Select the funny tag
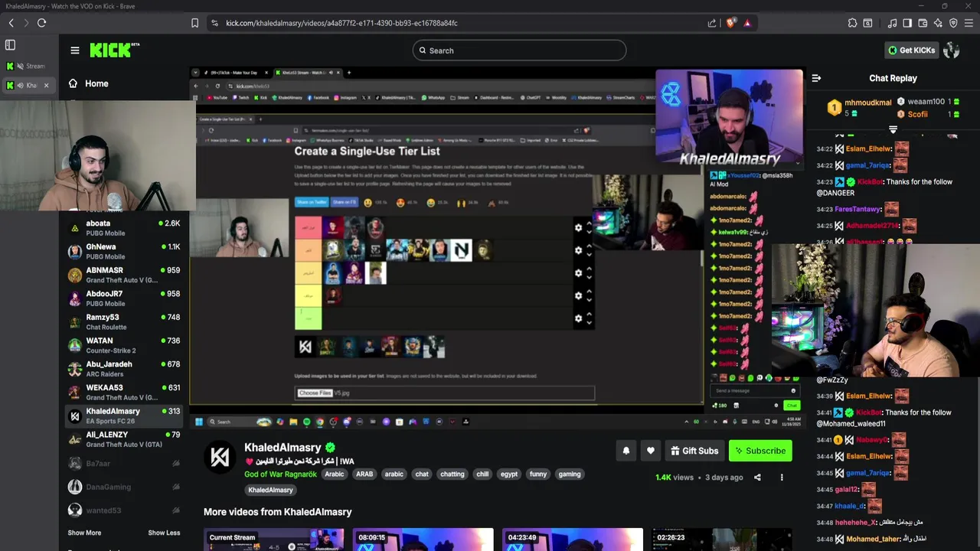 point(538,474)
